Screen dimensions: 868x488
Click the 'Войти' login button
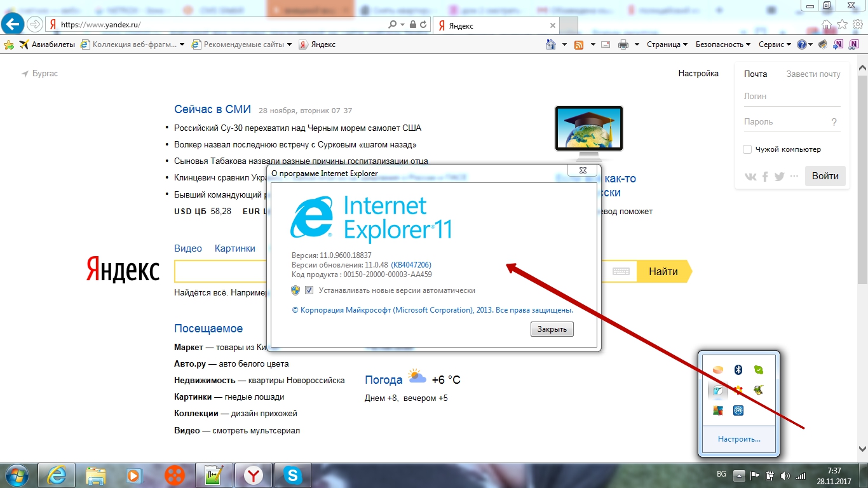(825, 176)
